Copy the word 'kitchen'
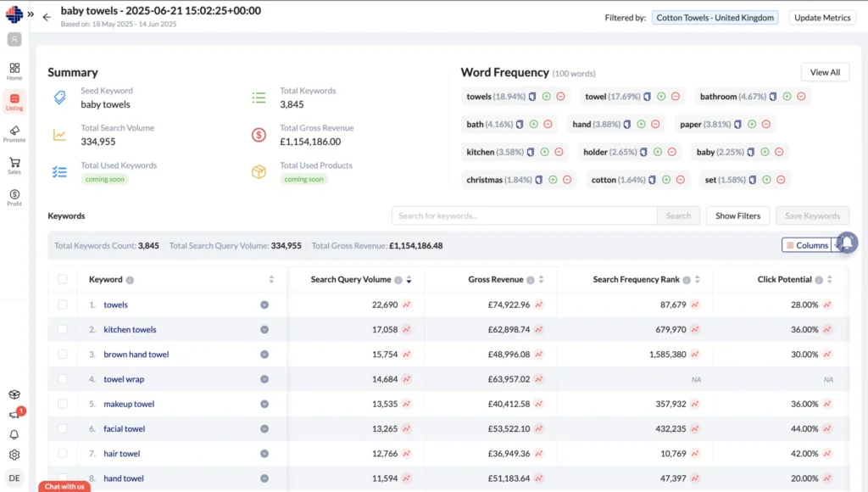Viewport: 868px width, 492px height. [x=531, y=152]
